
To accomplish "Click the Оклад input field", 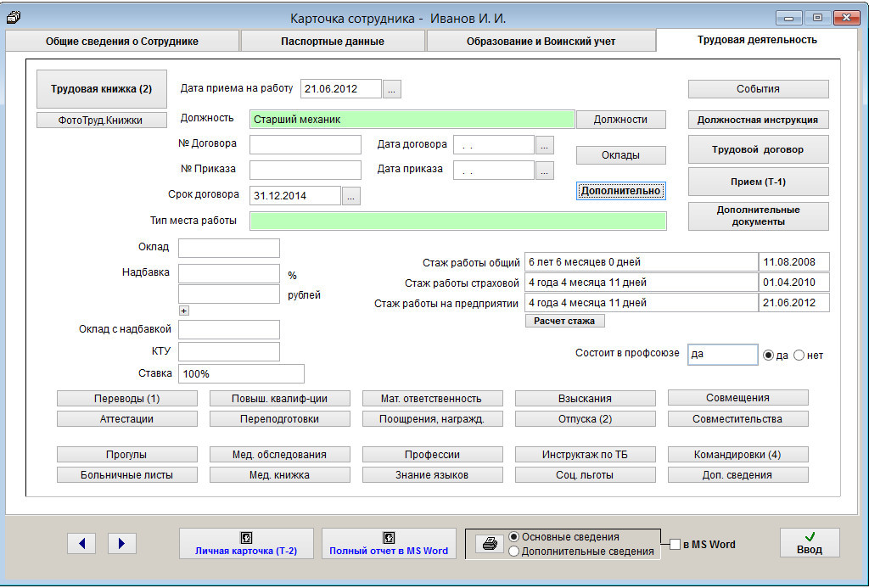I will point(229,249).
